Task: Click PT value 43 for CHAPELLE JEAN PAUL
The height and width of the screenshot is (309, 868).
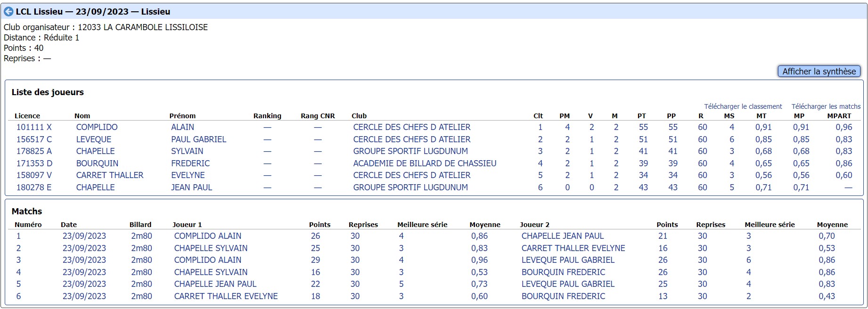Action: [643, 187]
